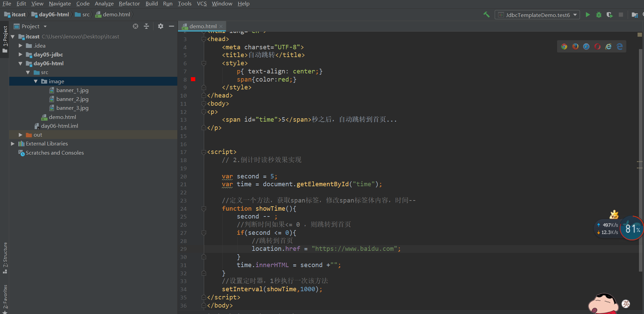Open Project panel settings gear
Image resolution: width=644 pixels, height=314 pixels.
[160, 26]
